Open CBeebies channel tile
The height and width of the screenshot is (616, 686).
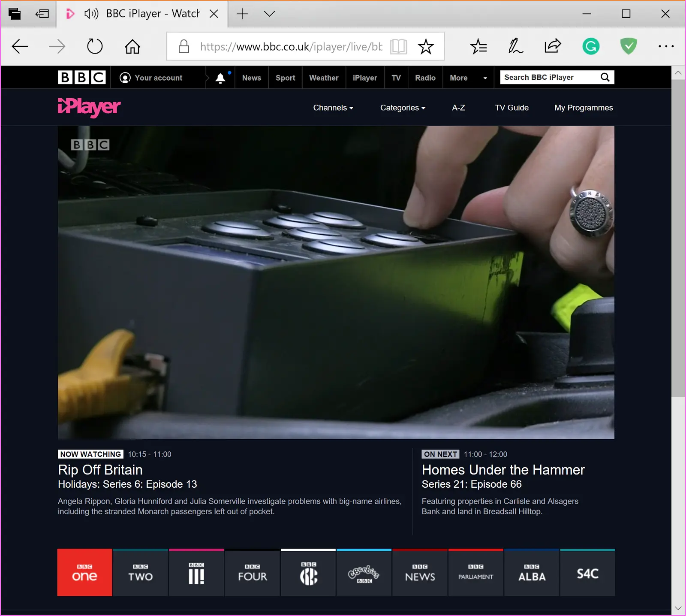tap(364, 572)
